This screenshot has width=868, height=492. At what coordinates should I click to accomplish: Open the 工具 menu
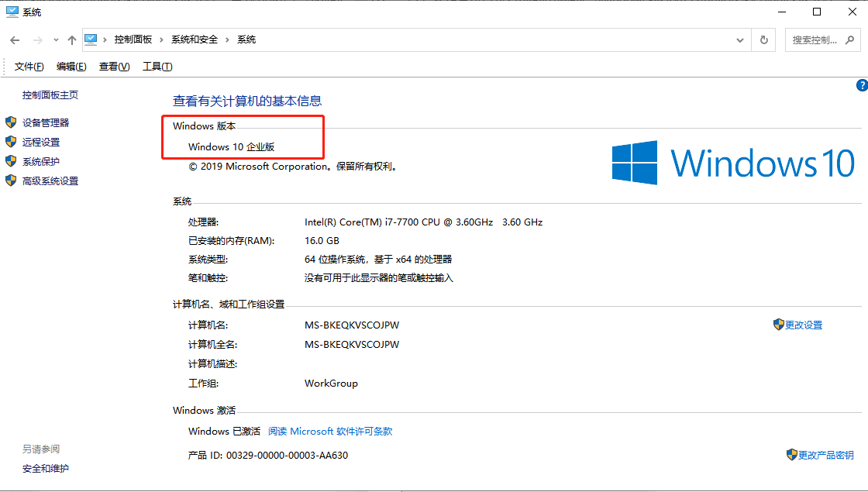[157, 66]
